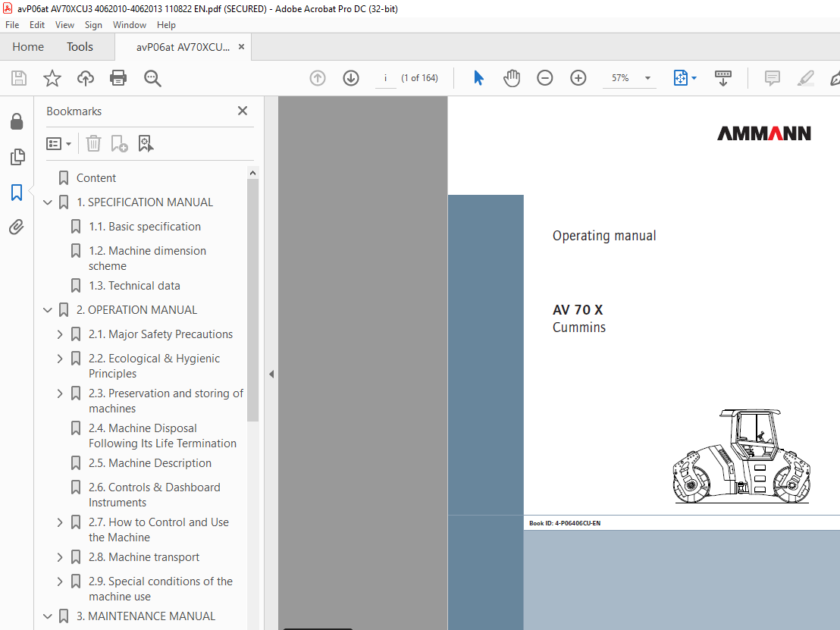840x630 pixels.
Task: Print the document with printer icon
Action: pos(118,78)
